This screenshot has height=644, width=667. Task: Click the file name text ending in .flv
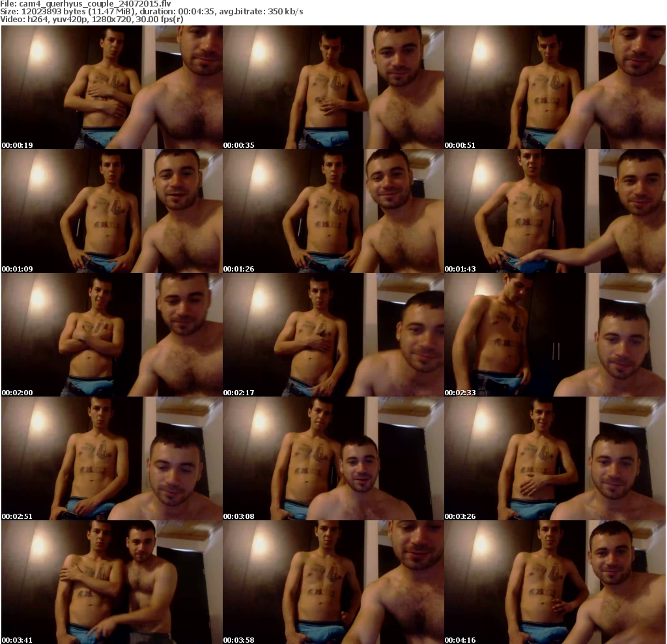[95, 4]
